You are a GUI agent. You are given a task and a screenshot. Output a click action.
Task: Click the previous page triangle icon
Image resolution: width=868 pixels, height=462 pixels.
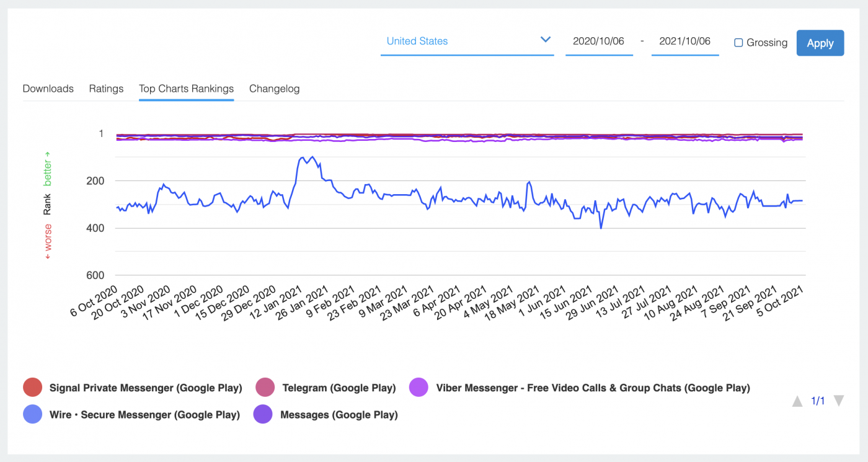[x=797, y=401]
